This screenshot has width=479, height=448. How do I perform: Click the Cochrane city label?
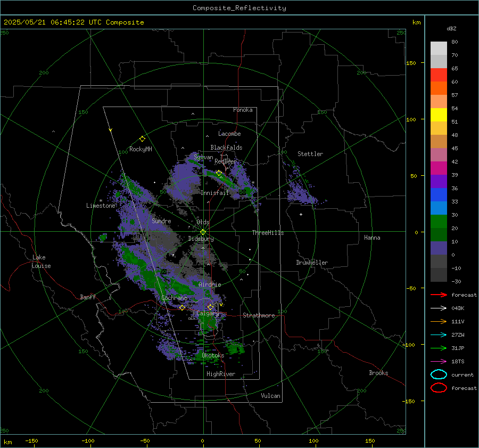[174, 298]
